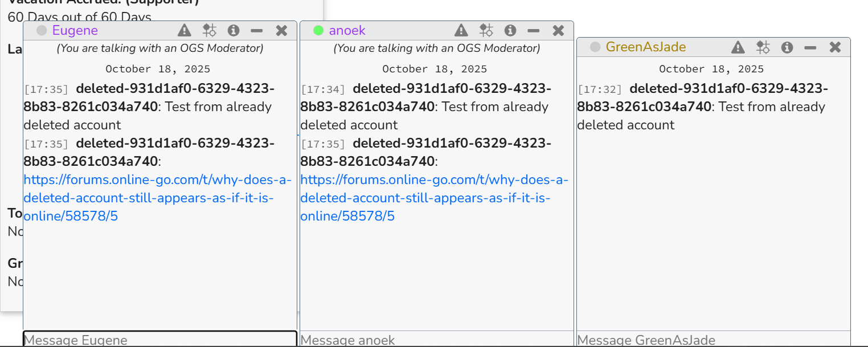The height and width of the screenshot is (347, 868).
Task: Open info for GreenAsJade chat
Action: pos(787,47)
